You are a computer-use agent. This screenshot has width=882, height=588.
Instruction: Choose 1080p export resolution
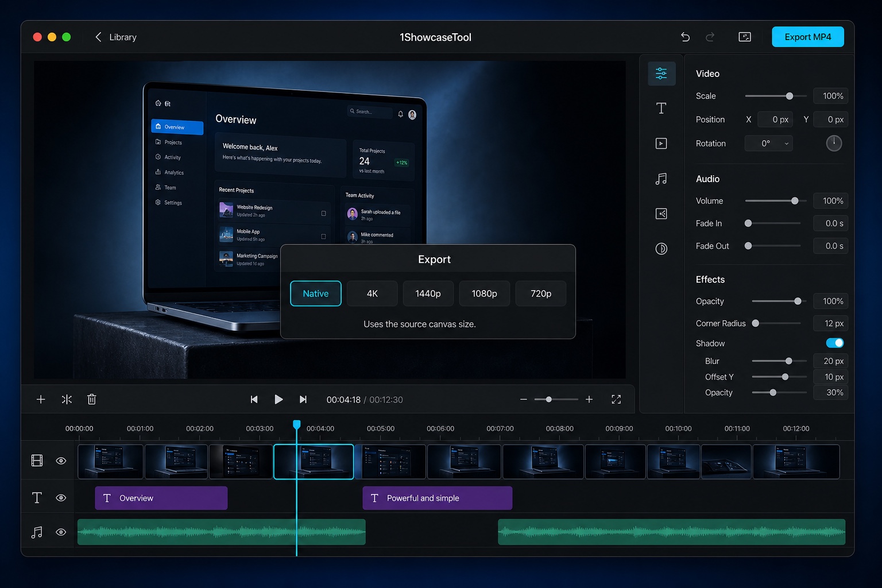coord(485,293)
